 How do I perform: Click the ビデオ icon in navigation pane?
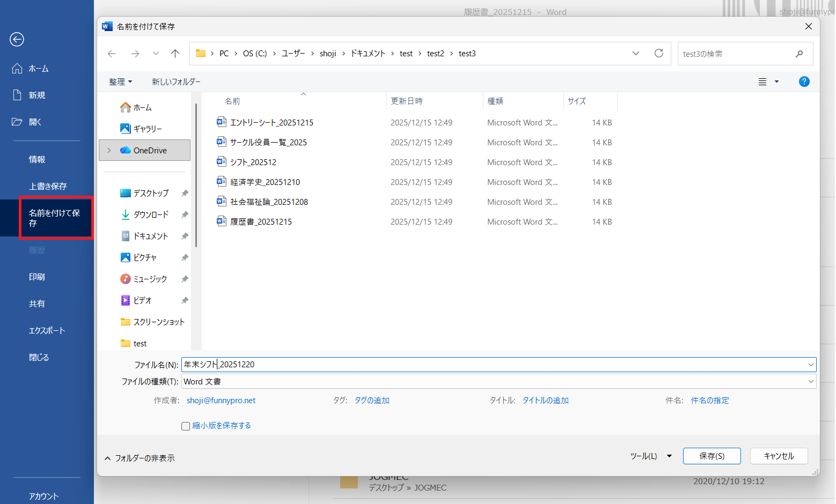point(126,300)
